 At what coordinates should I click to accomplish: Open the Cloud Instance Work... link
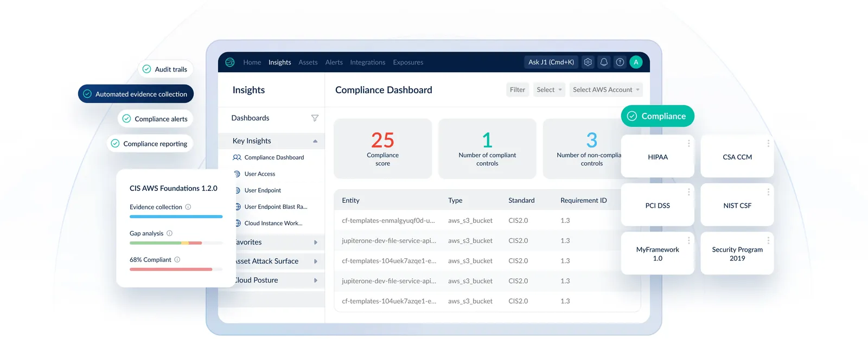(273, 223)
